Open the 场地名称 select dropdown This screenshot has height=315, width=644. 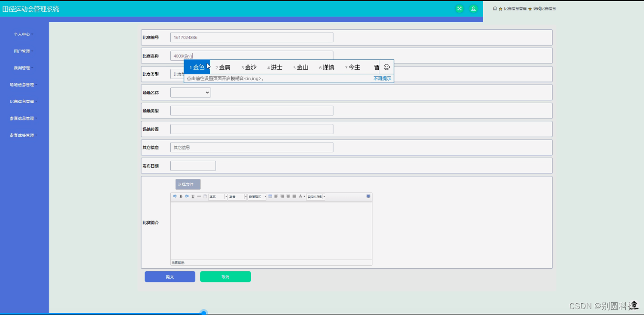(x=190, y=92)
